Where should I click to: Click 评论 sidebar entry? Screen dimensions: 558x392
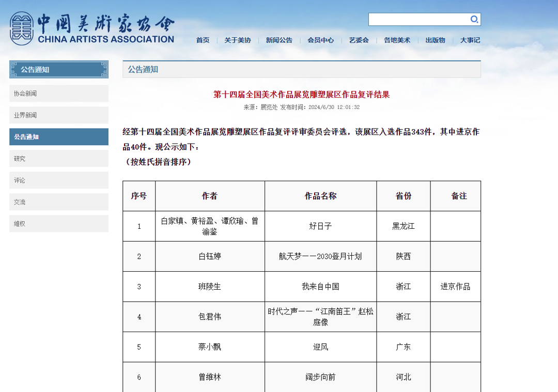pos(59,180)
